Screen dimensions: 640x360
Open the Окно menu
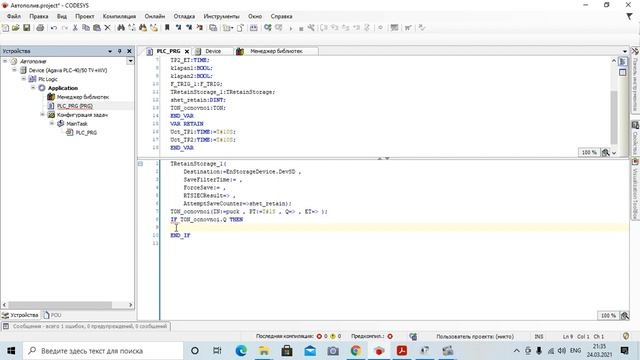point(255,16)
